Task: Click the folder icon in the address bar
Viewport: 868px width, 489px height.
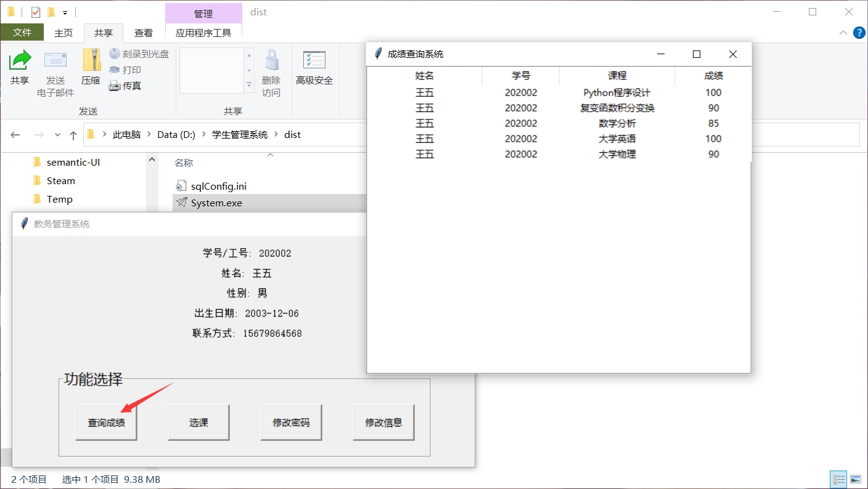Action: coord(91,134)
